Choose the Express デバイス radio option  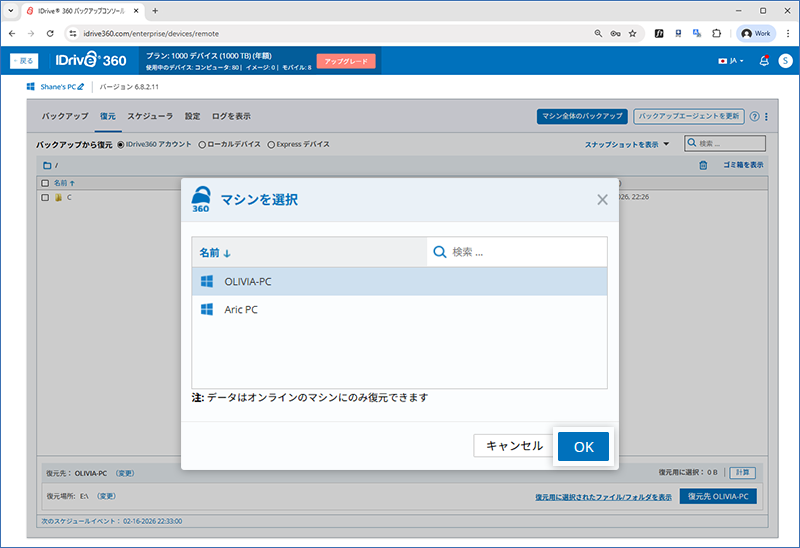271,145
